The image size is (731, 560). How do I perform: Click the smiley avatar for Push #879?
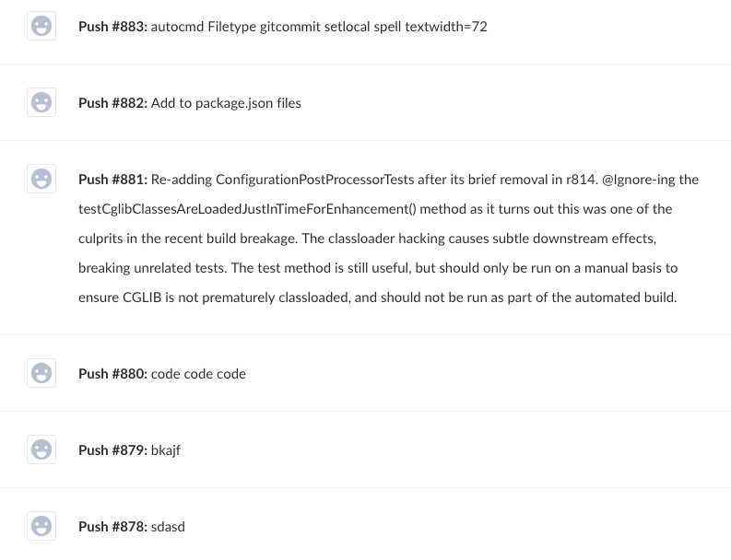tap(41, 449)
